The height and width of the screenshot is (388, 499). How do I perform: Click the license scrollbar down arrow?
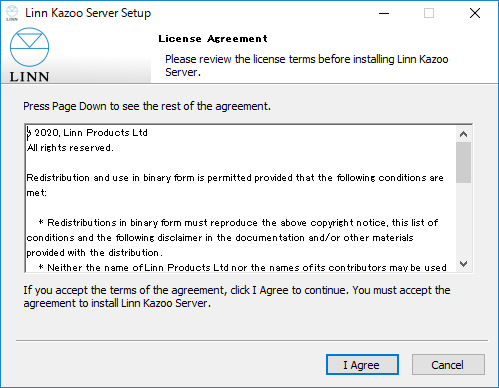(x=463, y=264)
